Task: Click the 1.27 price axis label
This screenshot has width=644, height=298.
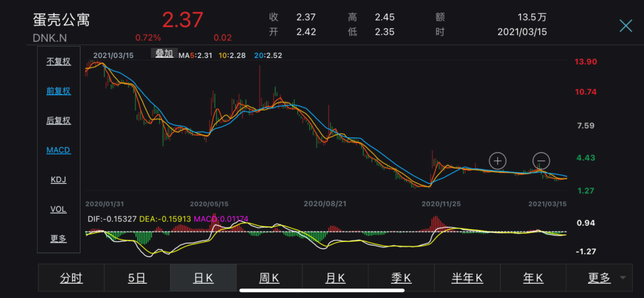Action: pos(586,191)
